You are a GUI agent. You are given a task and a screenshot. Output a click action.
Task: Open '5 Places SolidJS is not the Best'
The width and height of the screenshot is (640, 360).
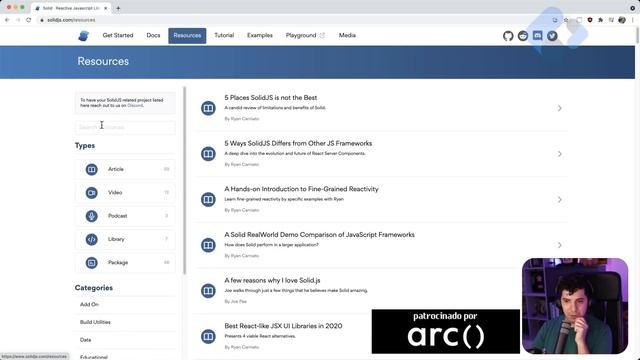271,98
